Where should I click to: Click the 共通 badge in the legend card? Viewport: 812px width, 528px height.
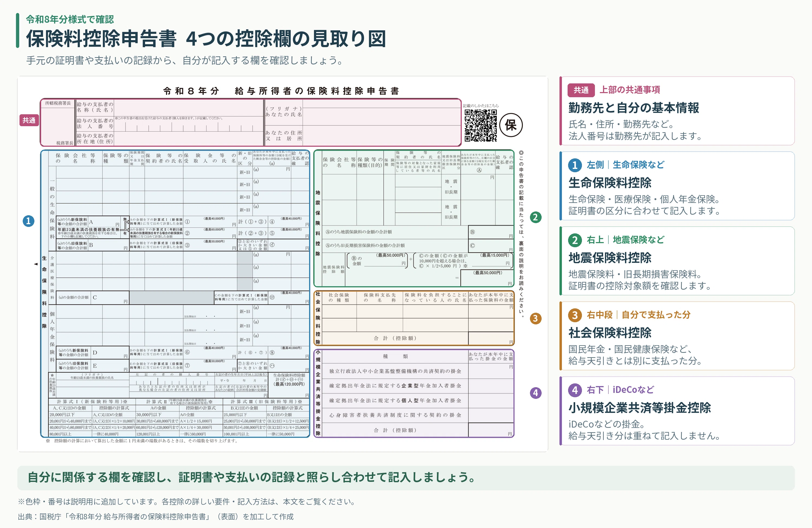(581, 90)
